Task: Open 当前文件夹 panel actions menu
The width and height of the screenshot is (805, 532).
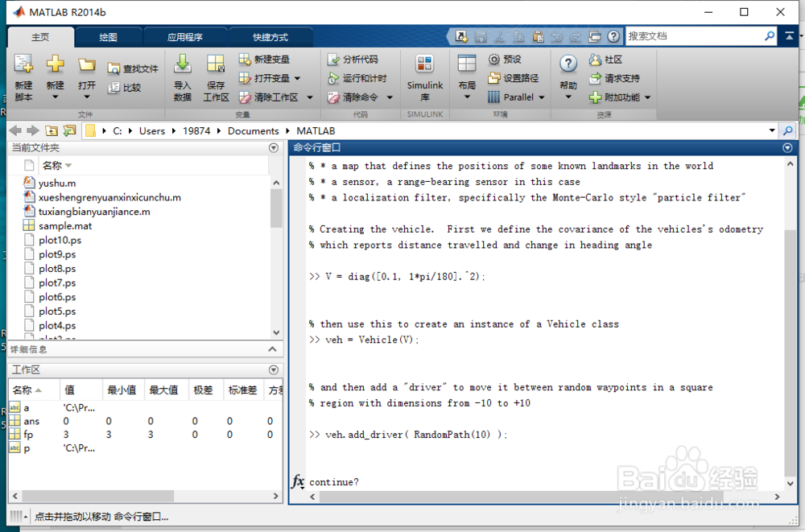Action: pos(274,148)
